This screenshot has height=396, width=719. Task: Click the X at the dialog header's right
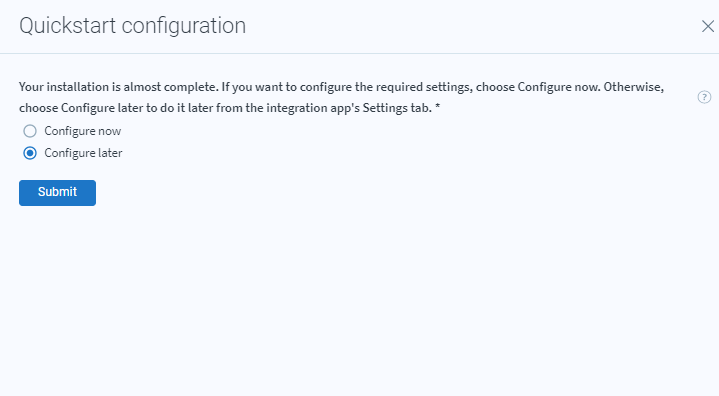point(708,26)
